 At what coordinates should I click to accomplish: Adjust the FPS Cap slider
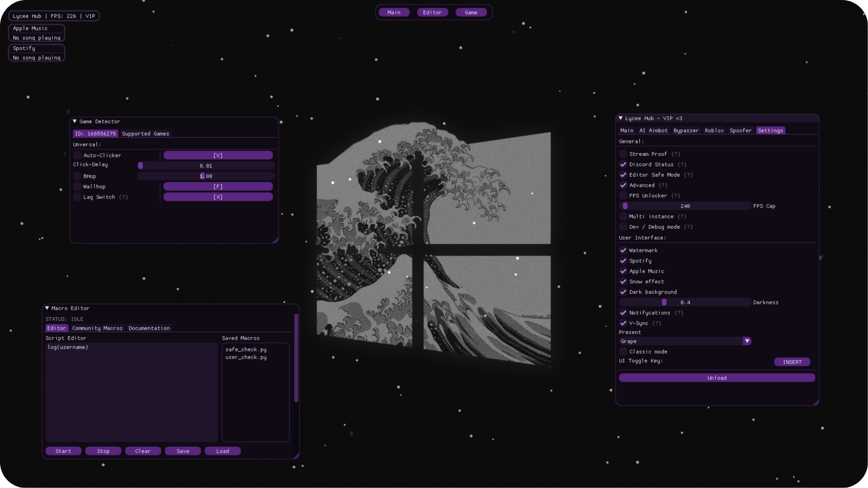pyautogui.click(x=685, y=206)
